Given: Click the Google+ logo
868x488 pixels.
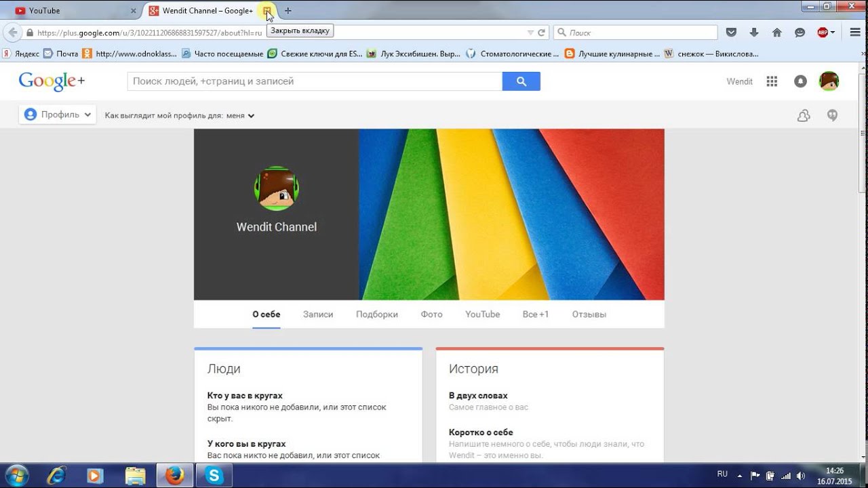Looking at the screenshot, I should (52, 81).
